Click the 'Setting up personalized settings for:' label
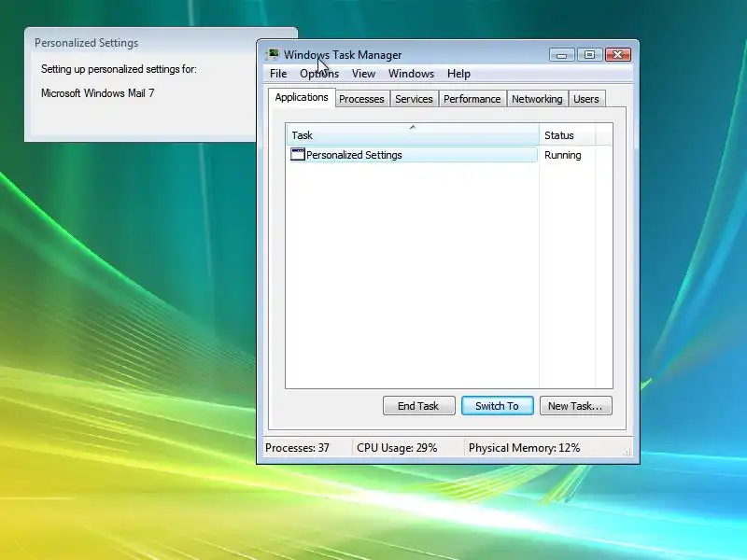The width and height of the screenshot is (747, 560). pos(119,69)
